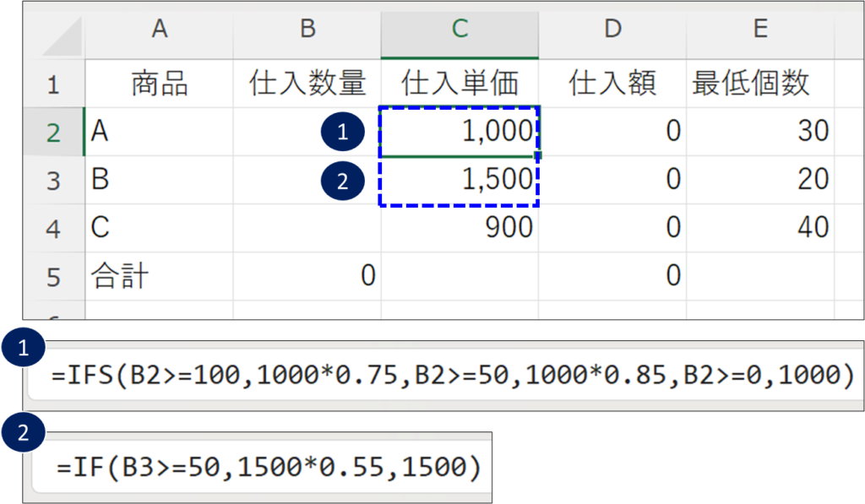Click the select-all triangle at the grid corner
This screenshot has width=865, height=504.
[63, 40]
